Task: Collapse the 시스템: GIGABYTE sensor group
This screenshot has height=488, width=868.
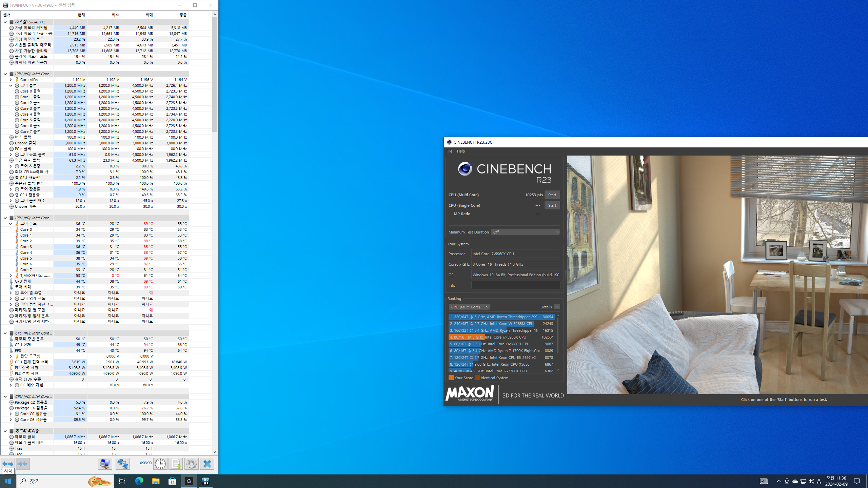Action: click(5, 22)
